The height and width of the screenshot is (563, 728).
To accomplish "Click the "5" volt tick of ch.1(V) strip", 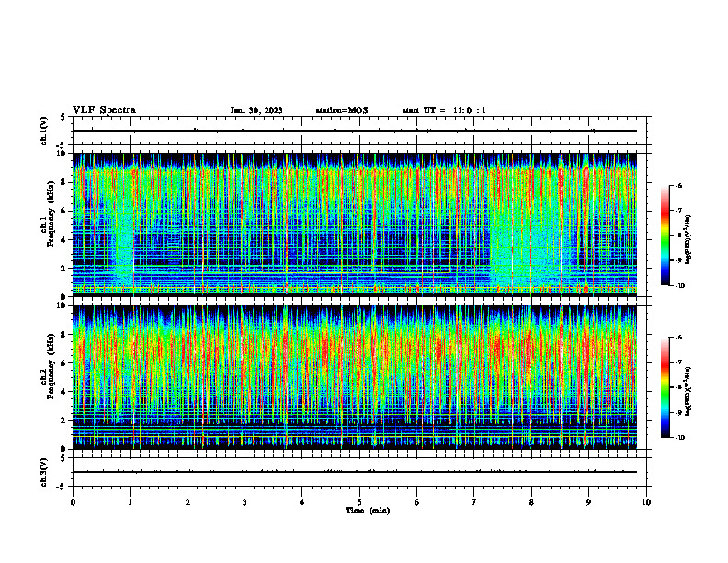I will coord(63,117).
